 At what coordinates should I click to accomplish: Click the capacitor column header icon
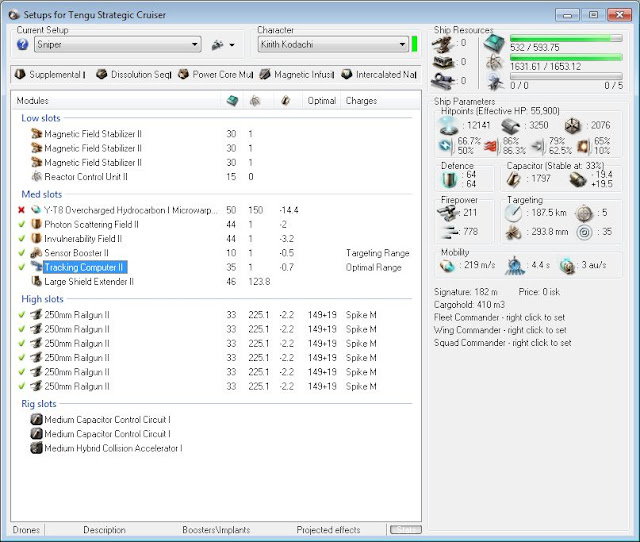pyautogui.click(x=285, y=100)
